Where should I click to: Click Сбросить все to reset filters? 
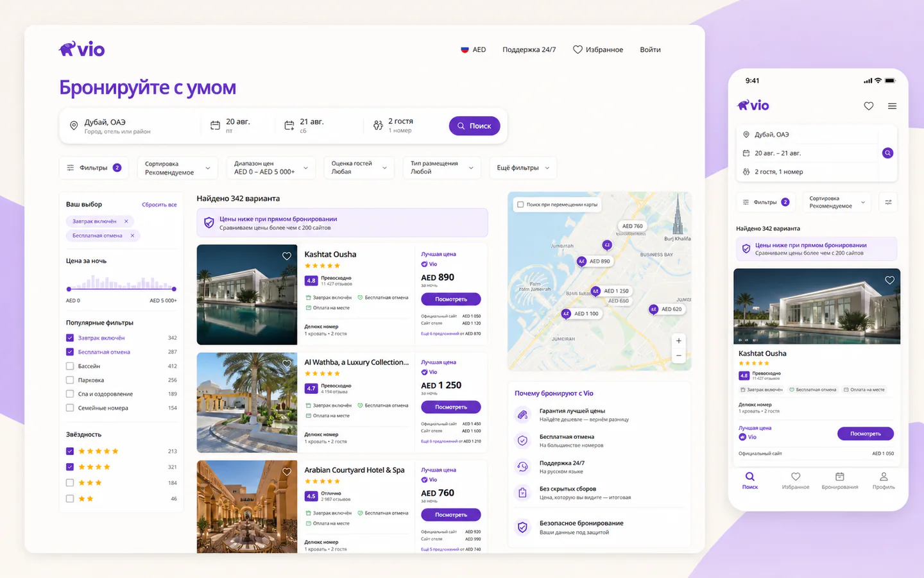pos(159,205)
